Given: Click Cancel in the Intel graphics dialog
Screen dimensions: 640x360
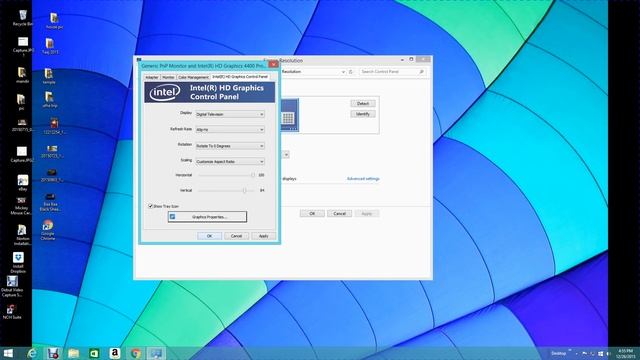Looking at the screenshot, I should point(236,236).
